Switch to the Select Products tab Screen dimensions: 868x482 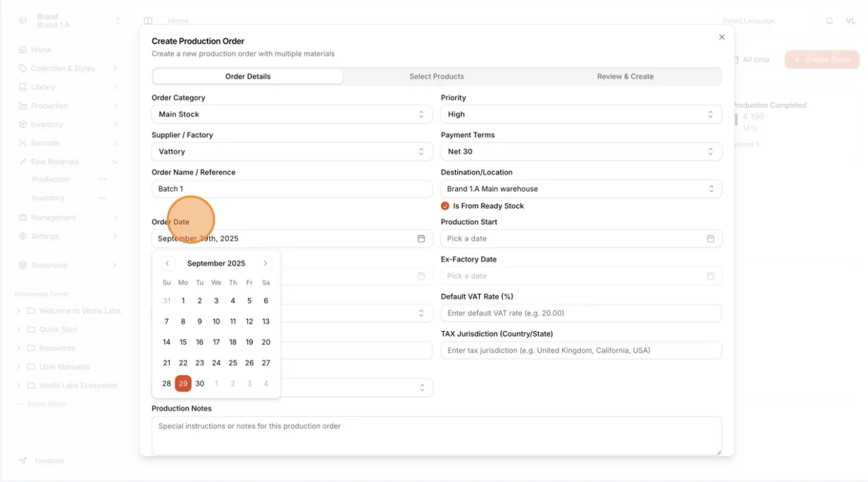[x=437, y=77]
